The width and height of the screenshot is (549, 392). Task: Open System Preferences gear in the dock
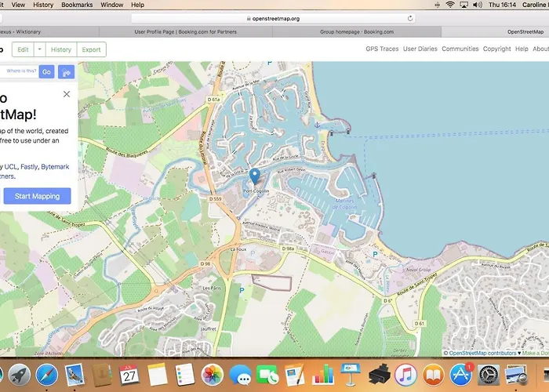tap(489, 375)
